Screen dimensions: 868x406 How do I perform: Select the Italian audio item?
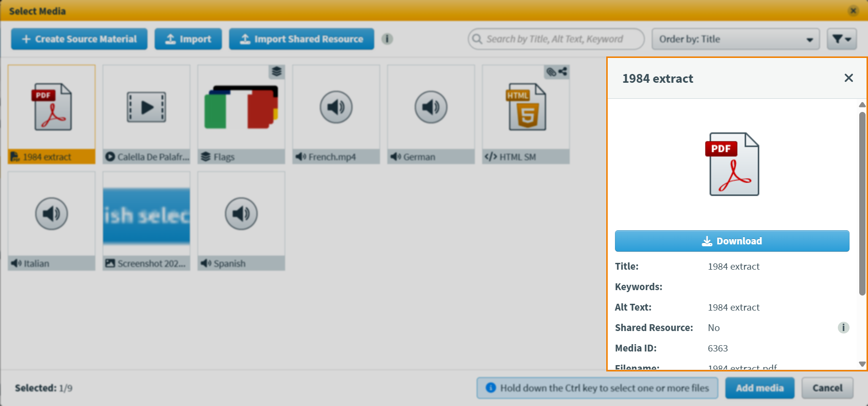click(x=52, y=221)
